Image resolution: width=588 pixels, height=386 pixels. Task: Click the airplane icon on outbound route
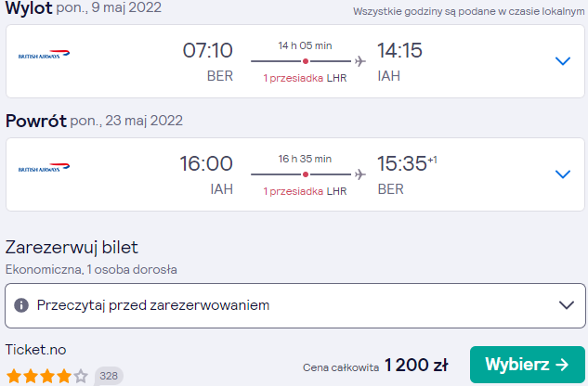point(360,61)
